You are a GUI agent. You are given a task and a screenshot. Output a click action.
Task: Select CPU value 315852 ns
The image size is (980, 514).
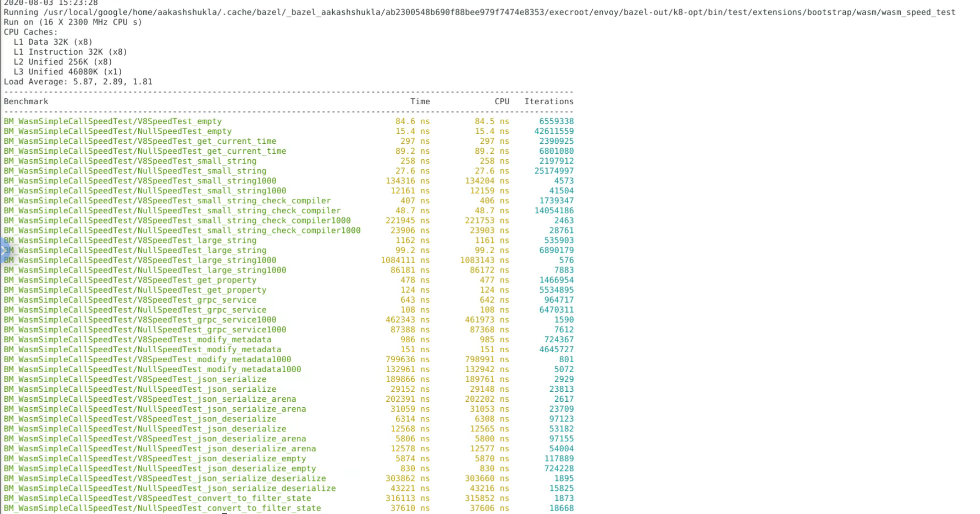coord(487,498)
